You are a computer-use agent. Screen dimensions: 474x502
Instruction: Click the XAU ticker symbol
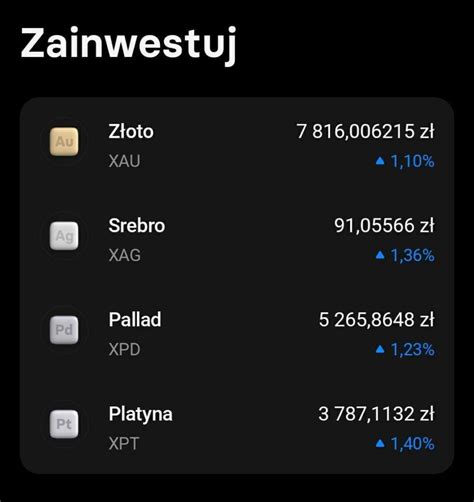pyautogui.click(x=124, y=161)
